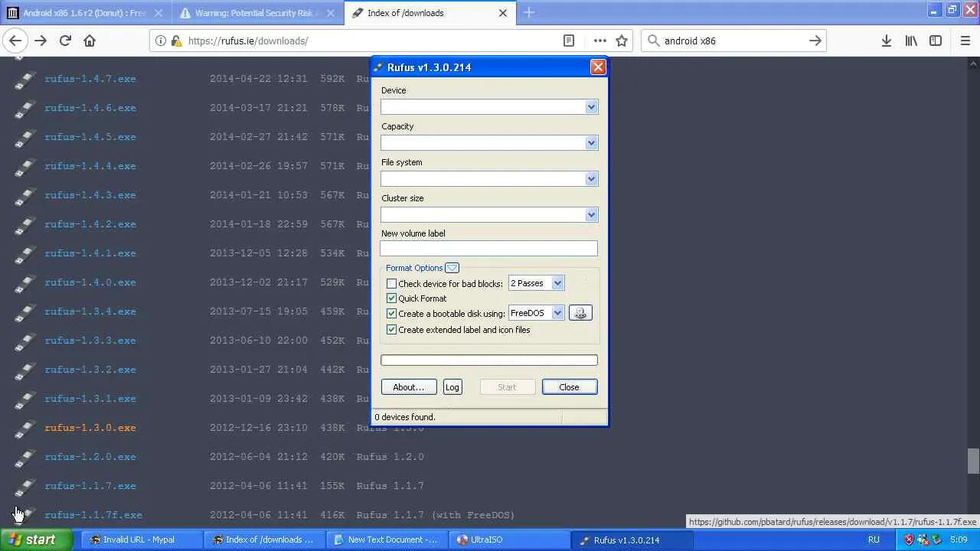Expand the Cluster size dropdown
The height and width of the screenshot is (551, 980).
tap(591, 215)
